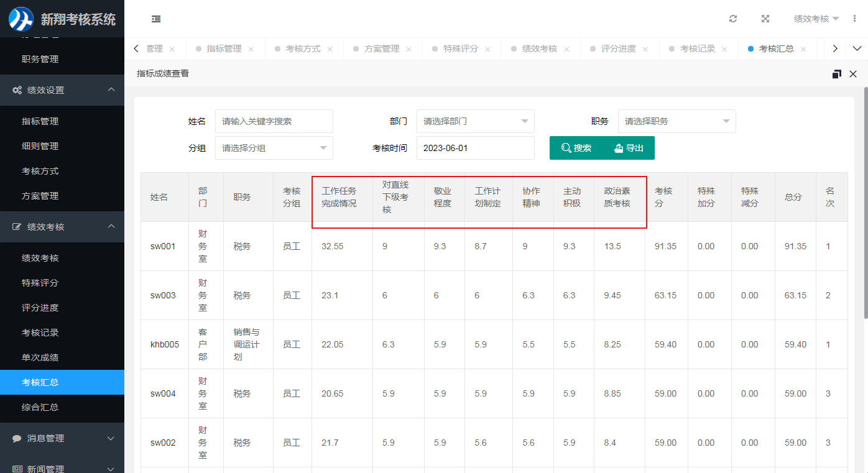Expand the tab list chevron dropdown
The height and width of the screenshot is (473, 868).
[857, 48]
